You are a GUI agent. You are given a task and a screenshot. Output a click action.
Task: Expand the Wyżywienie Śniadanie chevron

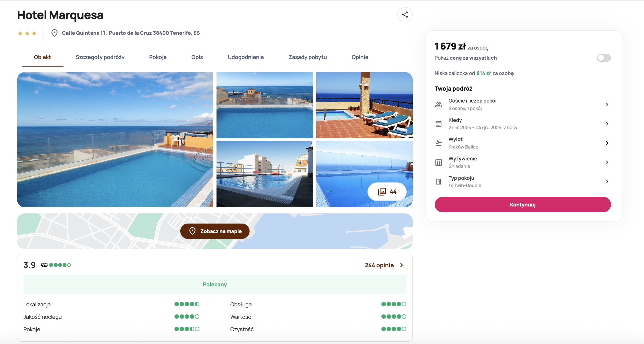[x=607, y=162]
